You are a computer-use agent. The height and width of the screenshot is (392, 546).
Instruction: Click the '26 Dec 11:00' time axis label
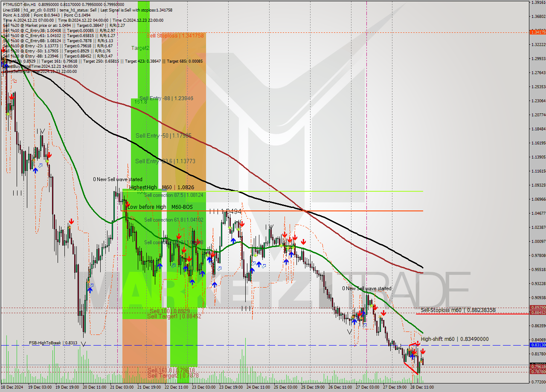coord(340,387)
